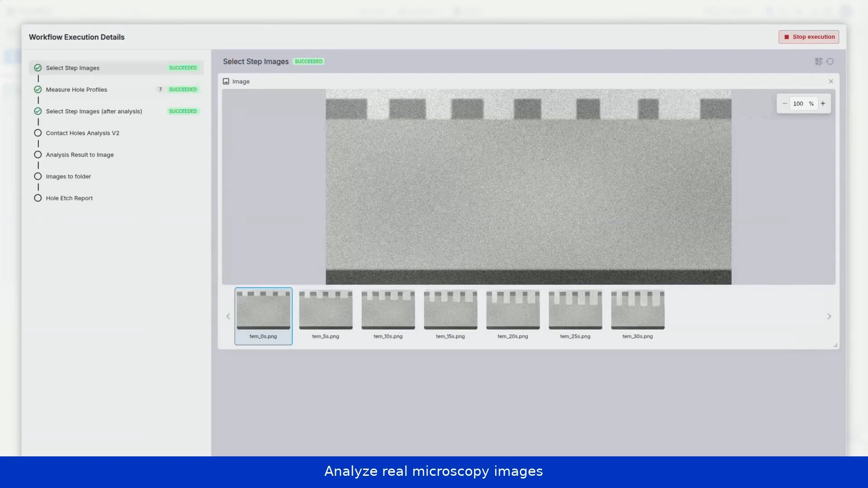Click the zoom out minus icon
This screenshot has height=488, width=868.
pos(785,103)
